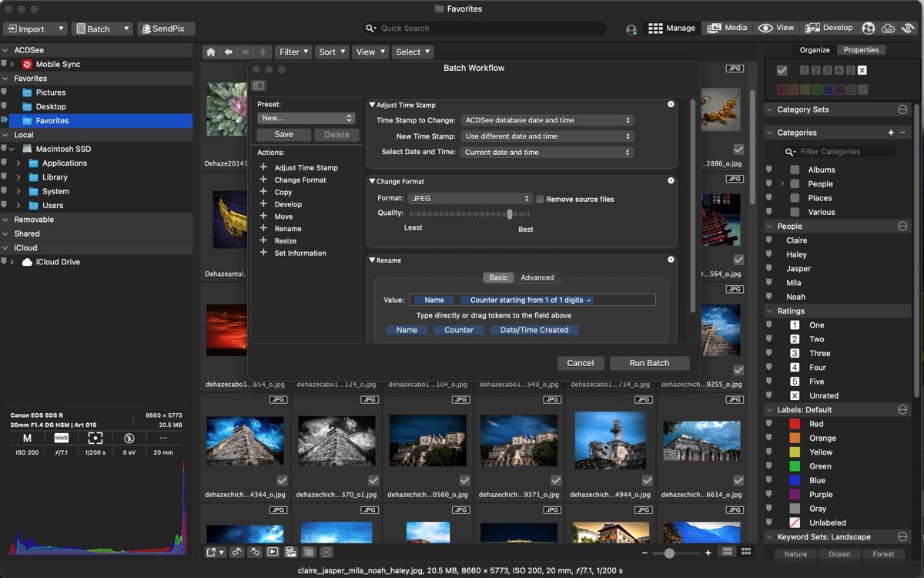Click the Run Batch button
Image resolution: width=924 pixels, height=578 pixels.
coord(649,363)
